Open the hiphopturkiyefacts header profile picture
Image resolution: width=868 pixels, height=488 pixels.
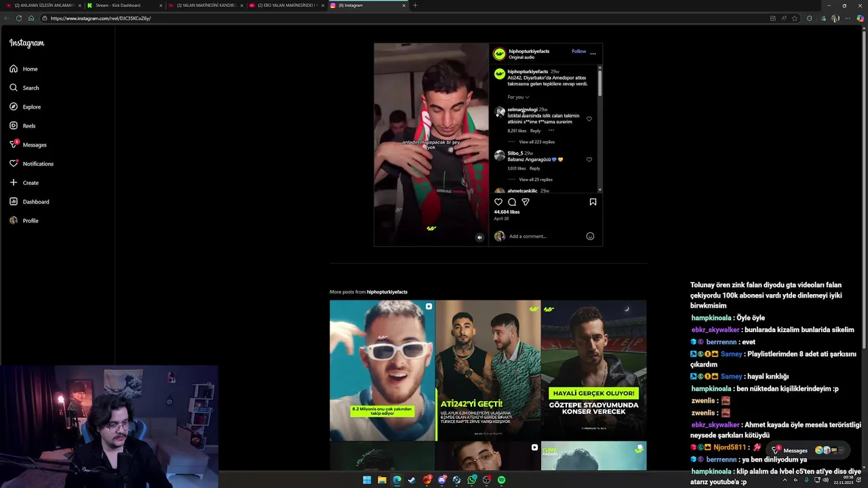point(500,54)
